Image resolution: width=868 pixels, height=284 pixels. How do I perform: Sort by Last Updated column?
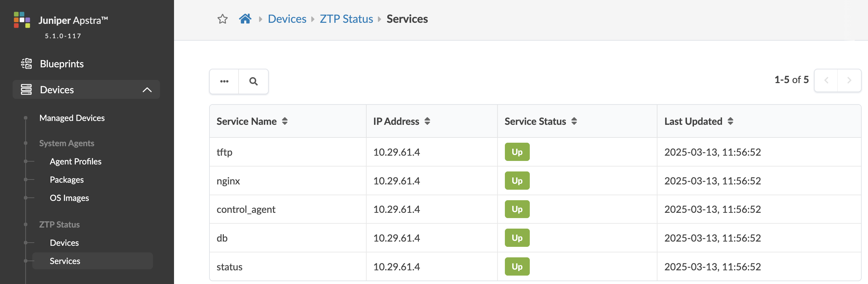click(730, 121)
